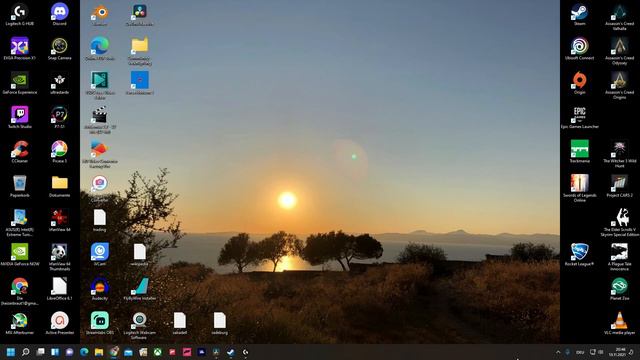Open the Mail app in taskbar
640x360 pixels.
(128, 352)
